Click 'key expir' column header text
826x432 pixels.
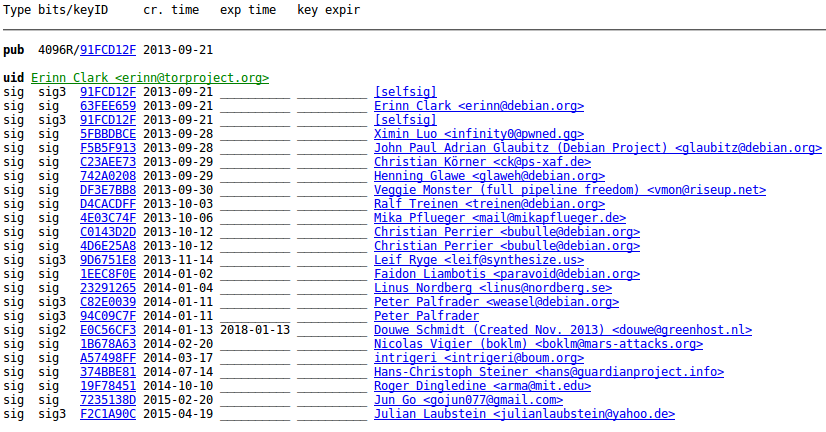coord(328,11)
